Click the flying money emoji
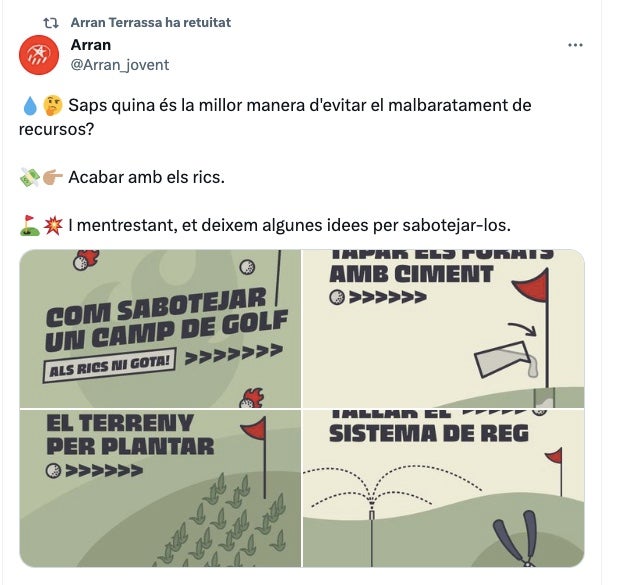The width and height of the screenshot is (623, 585). [30, 178]
